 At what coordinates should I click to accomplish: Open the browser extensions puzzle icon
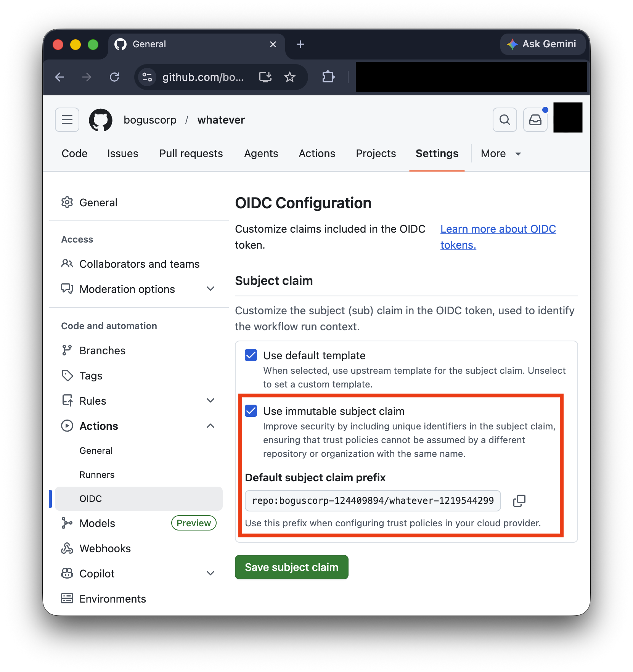328,77
